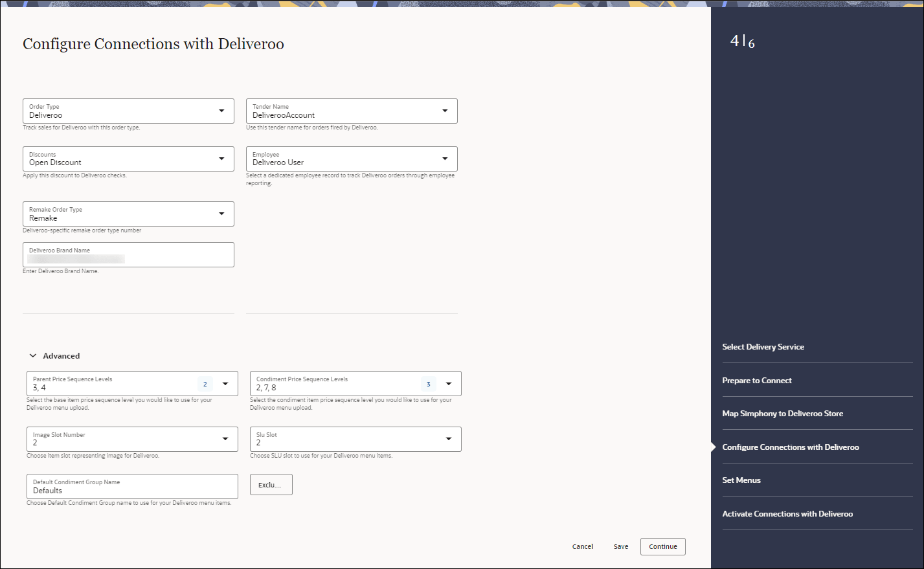Image resolution: width=924 pixels, height=569 pixels.
Task: Open the Remake Order Type dropdown
Action: [x=128, y=214]
